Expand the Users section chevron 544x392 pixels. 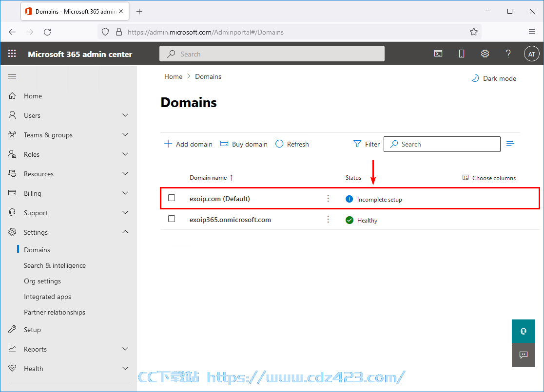pyautogui.click(x=125, y=115)
